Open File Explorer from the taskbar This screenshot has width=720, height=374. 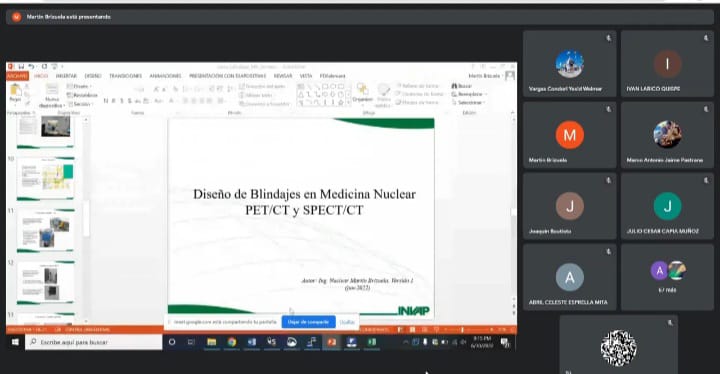(x=212, y=342)
